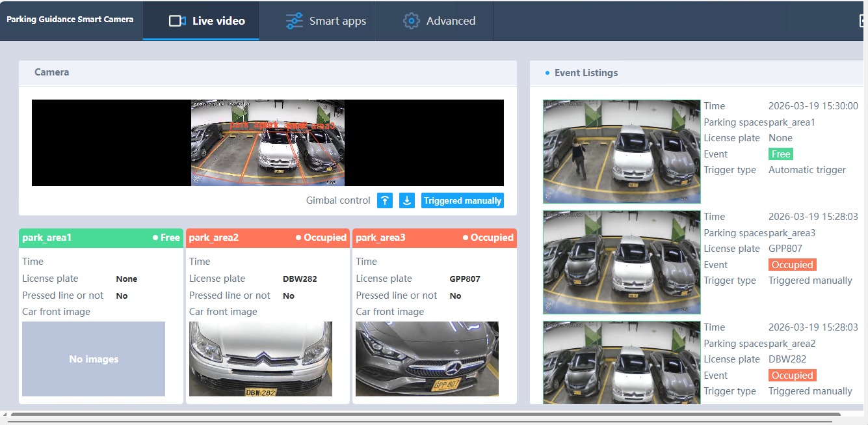Click the partially visible top-right header icon
The width and height of the screenshot is (868, 425).
863,21
